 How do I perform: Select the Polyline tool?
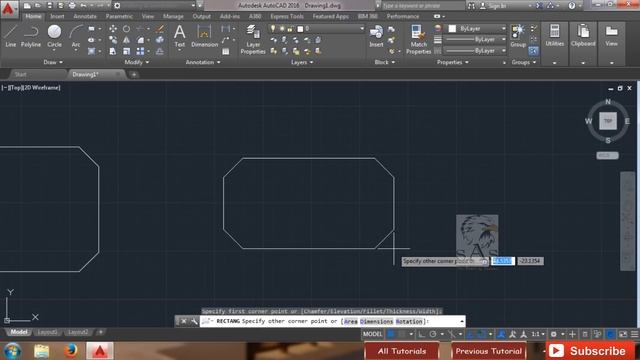tap(31, 36)
